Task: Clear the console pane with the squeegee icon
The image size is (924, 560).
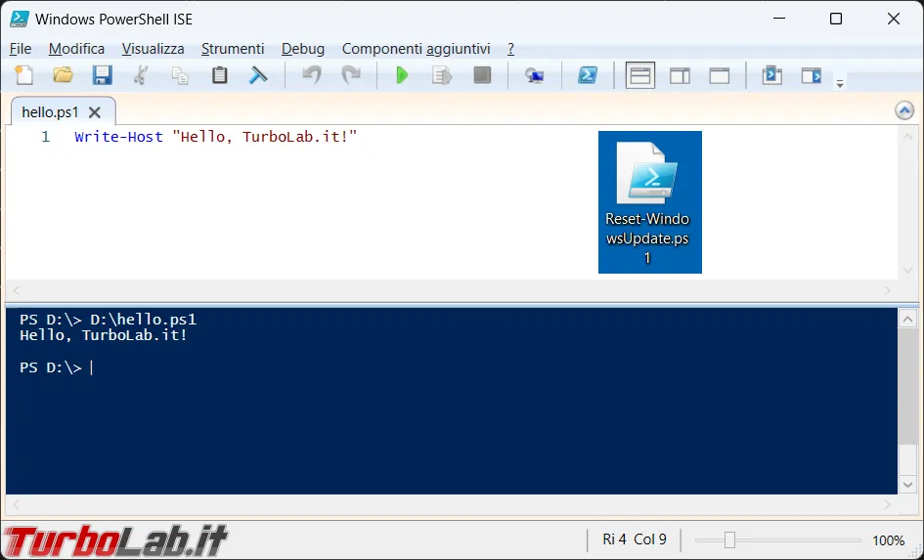Action: 258,75
